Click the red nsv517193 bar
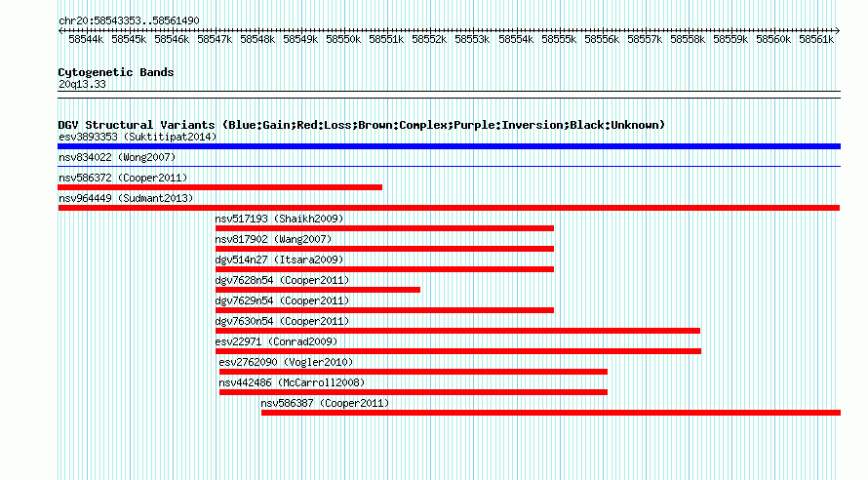This screenshot has width=868, height=480. (x=384, y=228)
